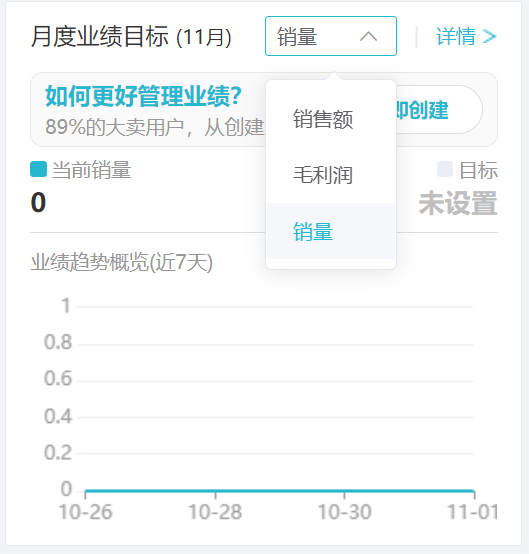
Task: Click the 当前销量 teal legend swatch
Action: tap(39, 169)
